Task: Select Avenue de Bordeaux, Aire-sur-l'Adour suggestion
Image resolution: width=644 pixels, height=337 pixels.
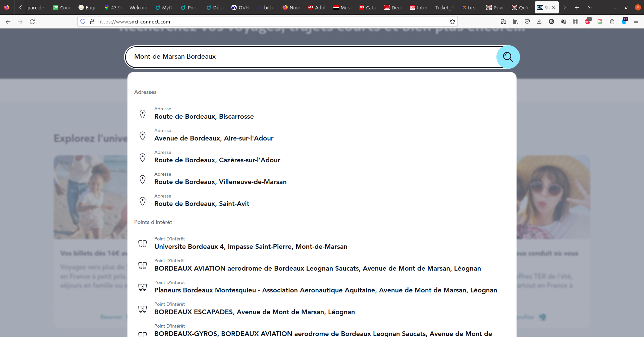Action: coord(322,135)
